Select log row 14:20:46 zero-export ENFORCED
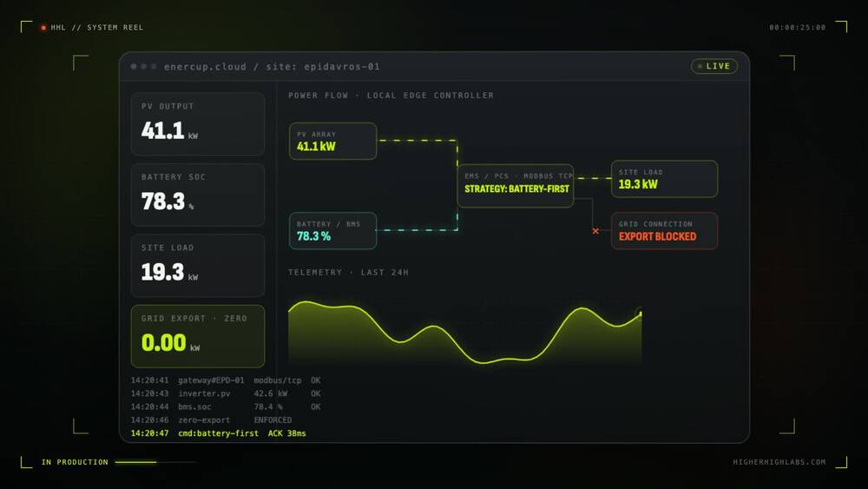 coord(212,420)
